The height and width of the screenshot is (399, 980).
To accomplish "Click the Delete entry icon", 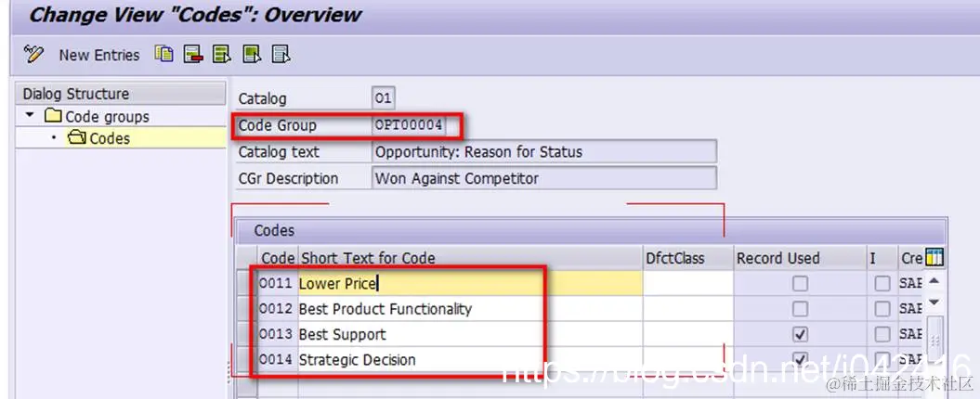I will [x=193, y=55].
